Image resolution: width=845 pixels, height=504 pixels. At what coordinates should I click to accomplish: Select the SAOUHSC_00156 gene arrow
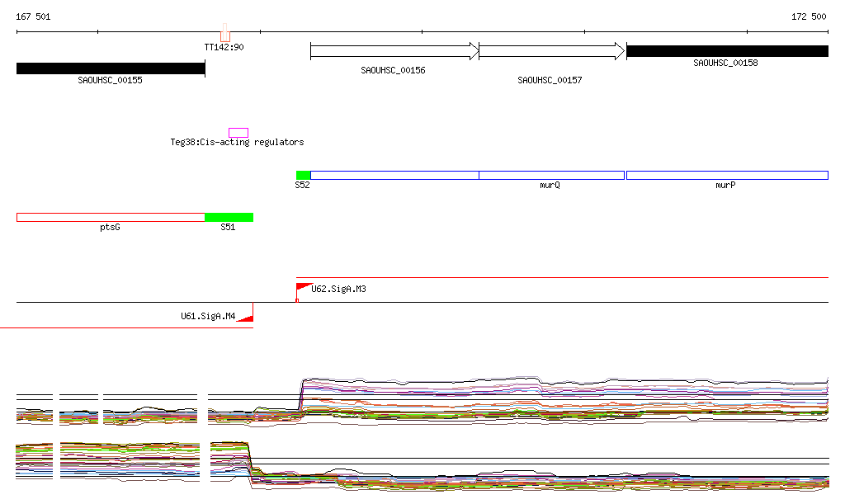click(x=394, y=51)
